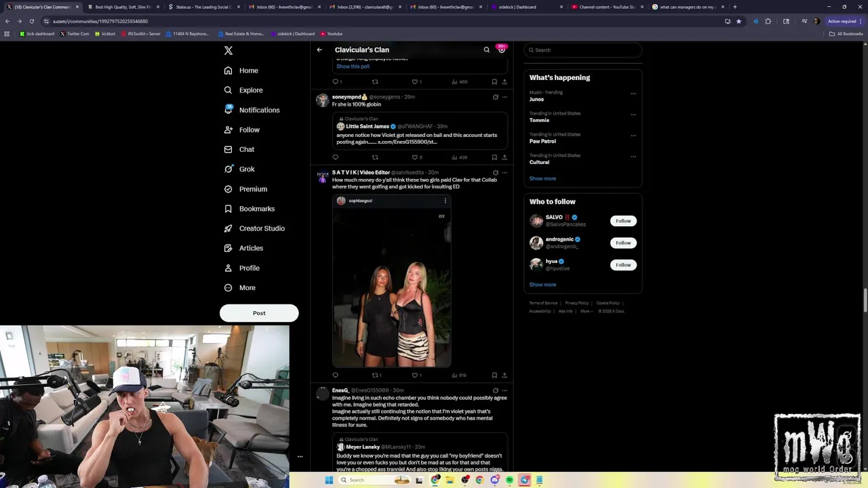The width and height of the screenshot is (868, 488).
Task: Open options for Paw Patrol trend
Action: click(x=633, y=136)
